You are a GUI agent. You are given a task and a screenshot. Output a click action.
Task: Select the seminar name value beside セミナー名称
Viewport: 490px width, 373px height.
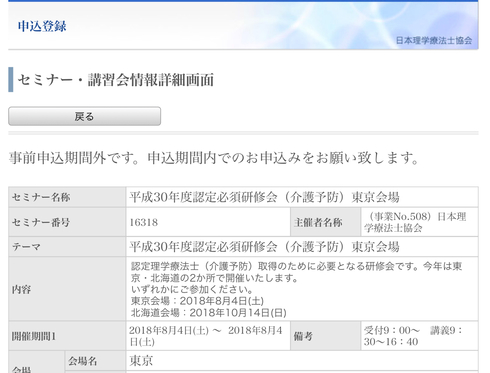click(x=264, y=197)
